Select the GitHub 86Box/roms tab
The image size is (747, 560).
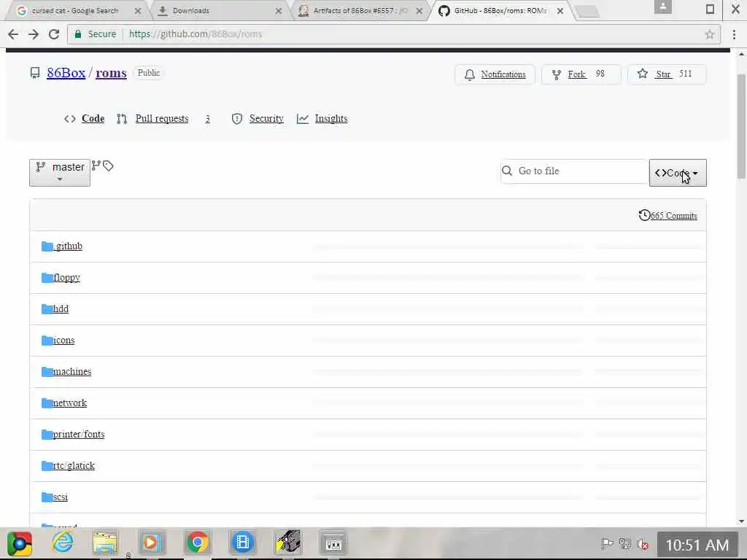point(500,10)
